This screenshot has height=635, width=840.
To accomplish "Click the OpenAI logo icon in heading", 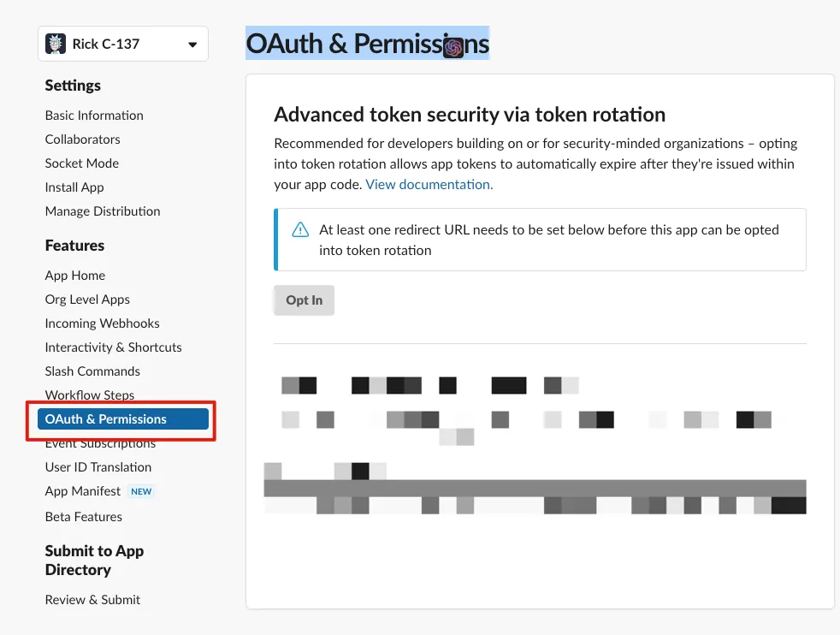I will [453, 48].
